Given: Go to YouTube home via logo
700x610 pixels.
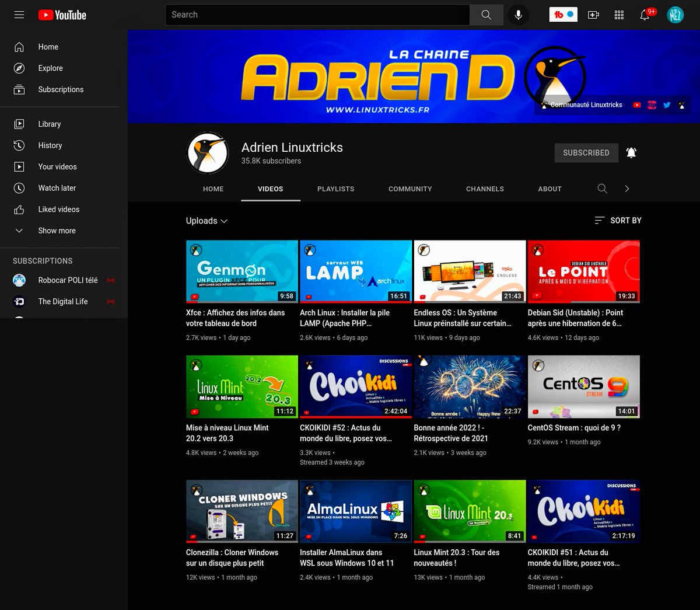Looking at the screenshot, I should (x=62, y=15).
